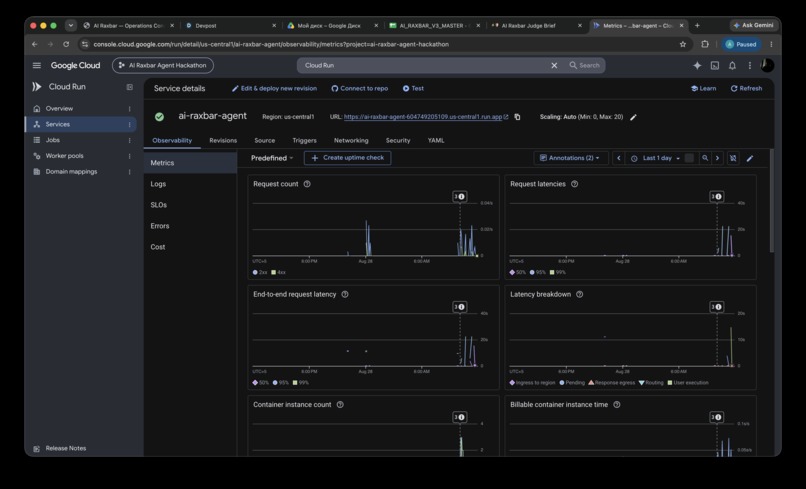Screen dimensions: 806x489
Task: Go to previous time range arrow
Action: (618, 158)
